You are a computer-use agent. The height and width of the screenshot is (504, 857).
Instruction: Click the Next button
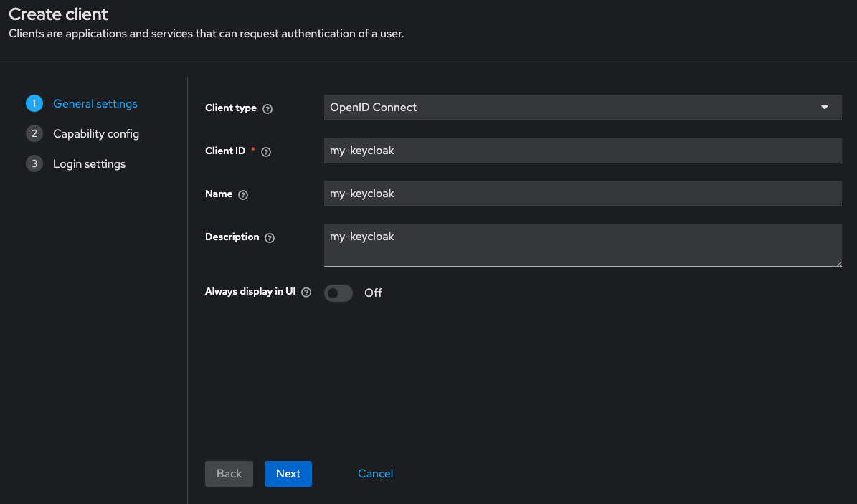click(288, 474)
